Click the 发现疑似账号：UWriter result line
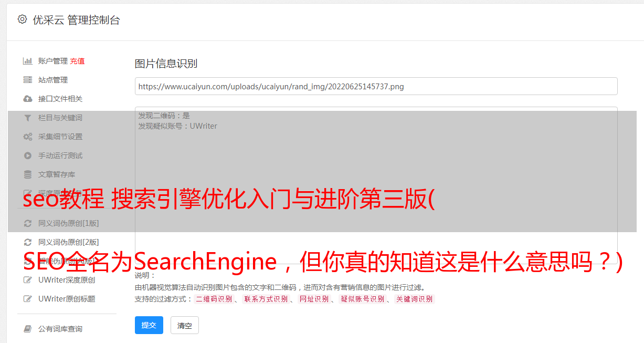This screenshot has width=644, height=343. [178, 126]
